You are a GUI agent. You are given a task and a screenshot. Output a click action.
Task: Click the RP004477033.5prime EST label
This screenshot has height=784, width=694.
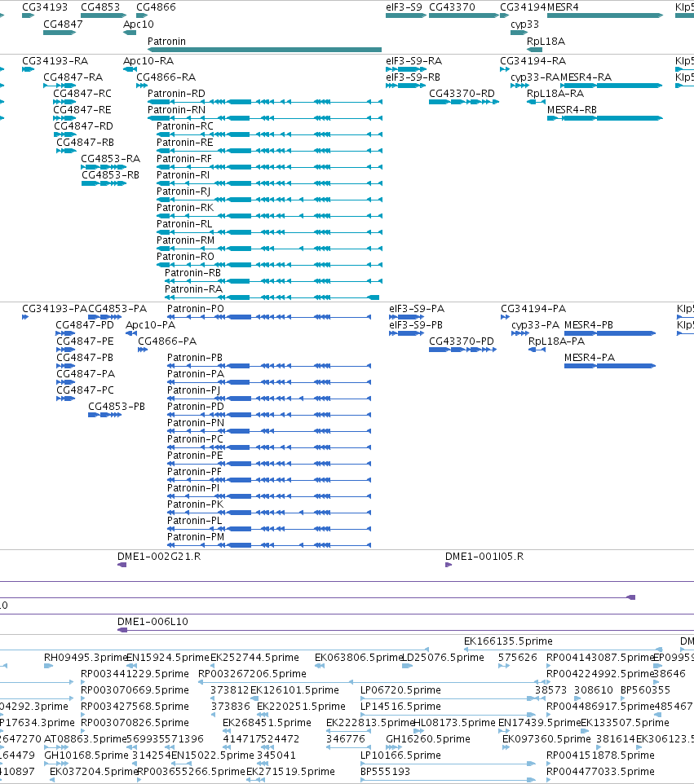tap(600, 772)
